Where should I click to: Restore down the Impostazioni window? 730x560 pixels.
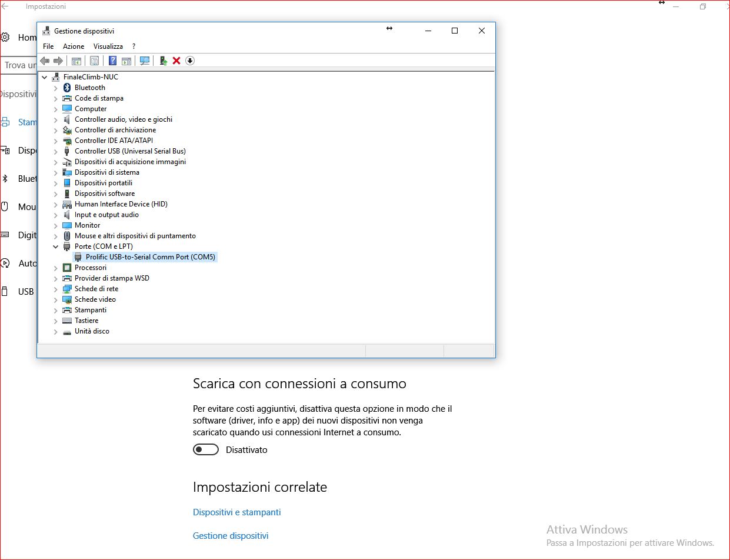pyautogui.click(x=703, y=6)
